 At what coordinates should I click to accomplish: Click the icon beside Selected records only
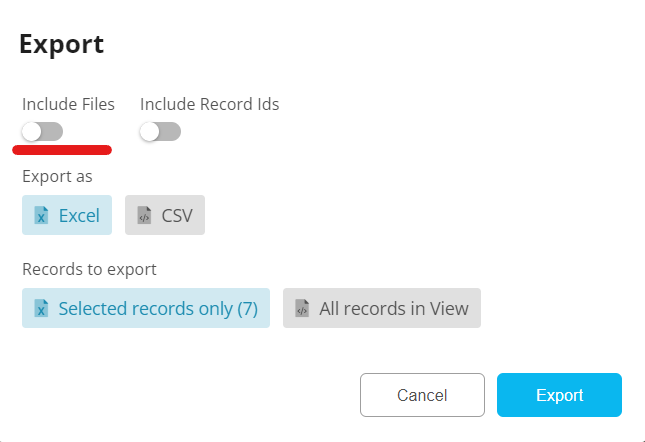point(41,309)
